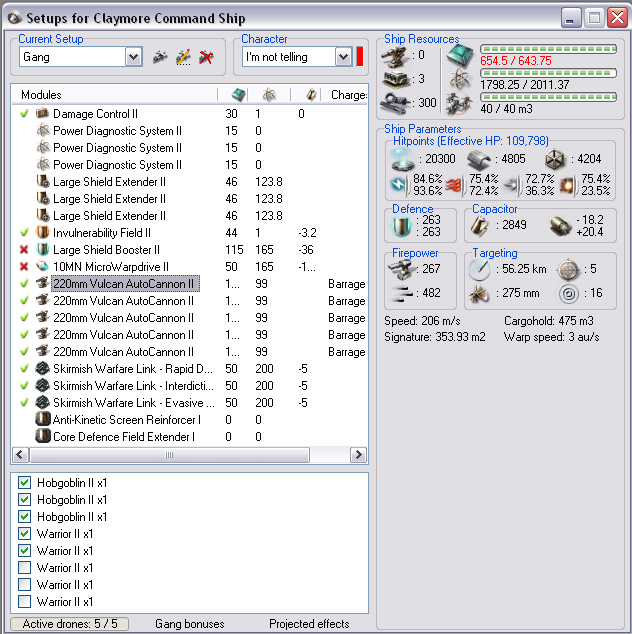632x634 pixels.
Task: Click the horizontal scrollbar right arrow
Action: click(358, 455)
